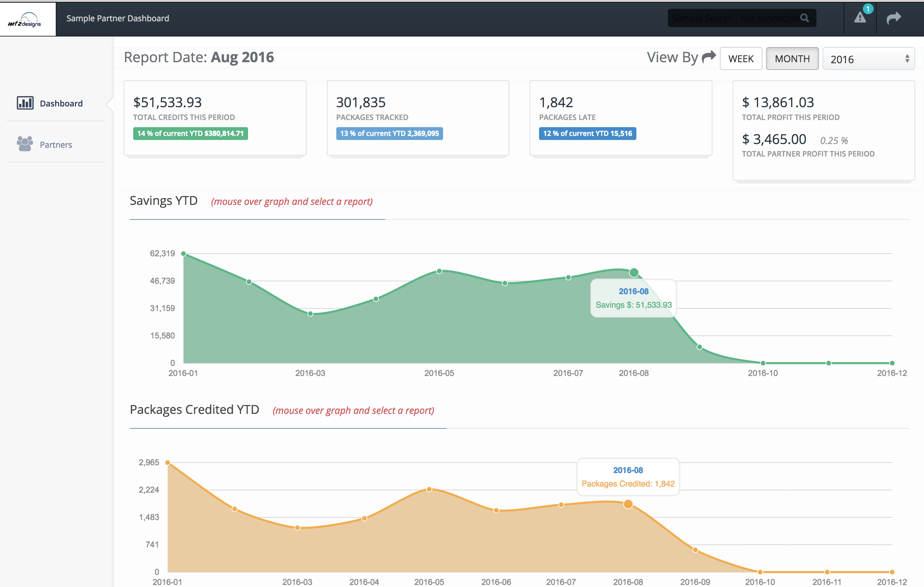Click the Dashboard bar chart icon
Viewport: 924px width, 587px height.
pyautogui.click(x=25, y=103)
